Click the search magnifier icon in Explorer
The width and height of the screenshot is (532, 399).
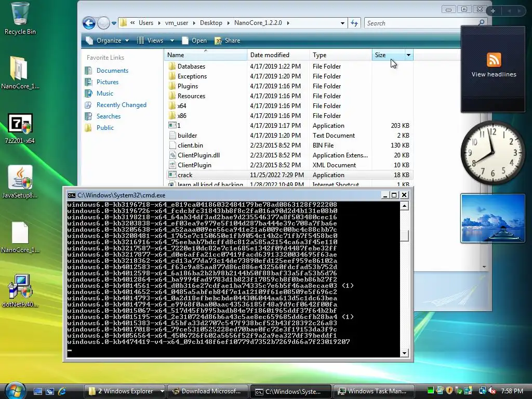[x=481, y=23]
